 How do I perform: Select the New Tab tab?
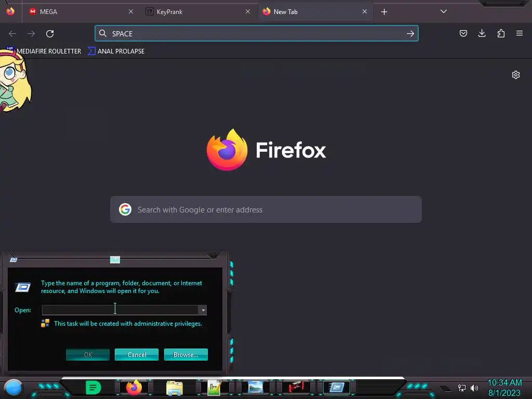coord(315,12)
